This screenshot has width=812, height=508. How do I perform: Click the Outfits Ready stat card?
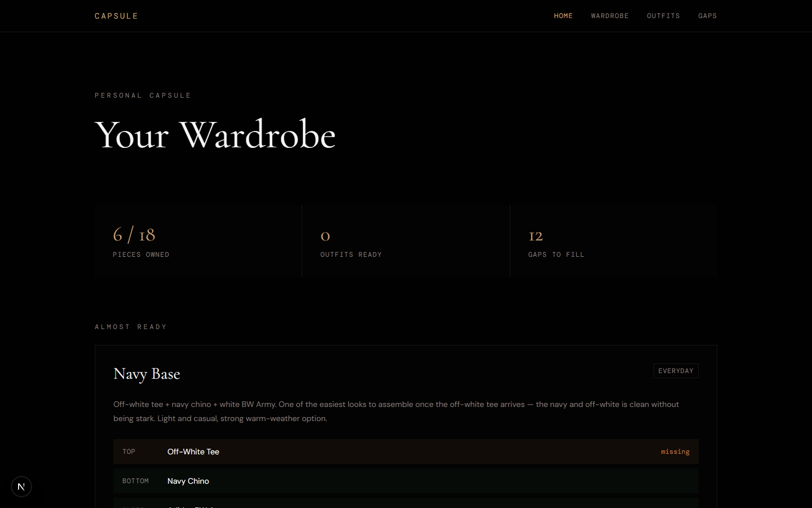(406, 241)
